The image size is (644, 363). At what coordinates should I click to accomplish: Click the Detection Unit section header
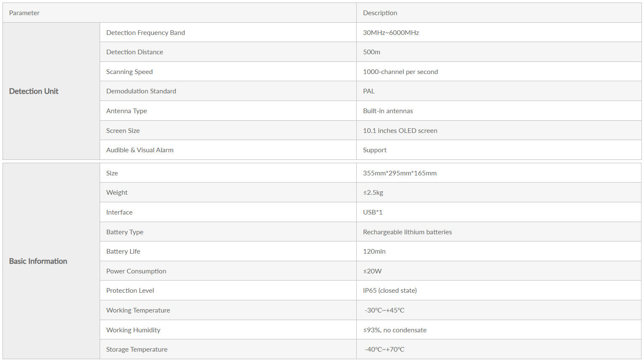(x=34, y=91)
